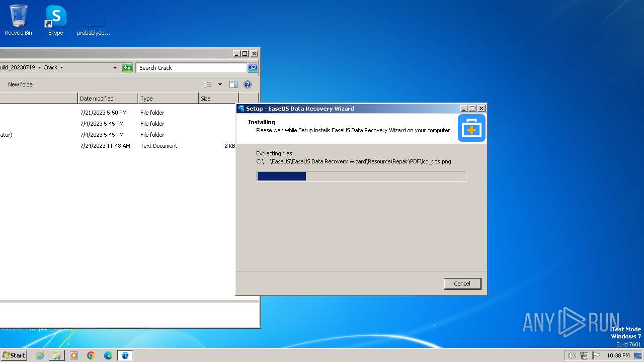Open the address bar history dropdown
The image size is (644, 362).
(x=115, y=68)
